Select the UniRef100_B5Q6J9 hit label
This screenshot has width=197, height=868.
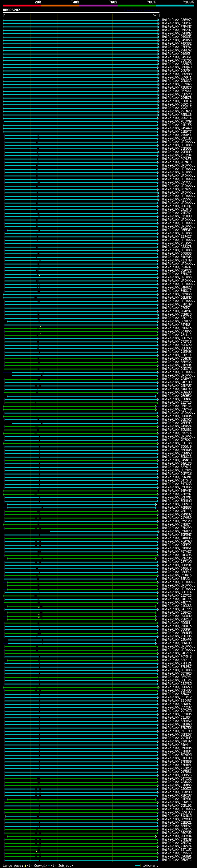click(x=177, y=447)
